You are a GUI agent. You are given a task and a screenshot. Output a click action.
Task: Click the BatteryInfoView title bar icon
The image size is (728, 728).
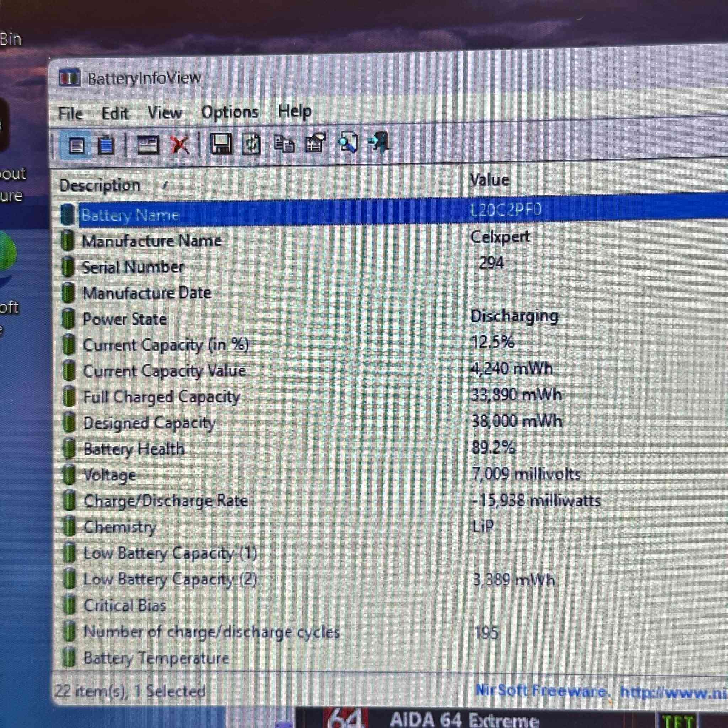click(69, 78)
